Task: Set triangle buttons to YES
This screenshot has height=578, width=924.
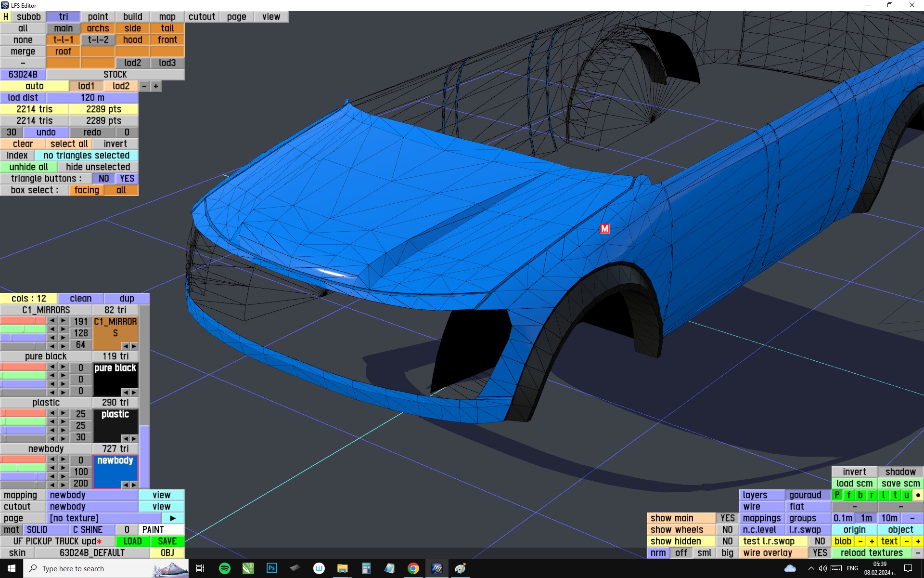Action: click(127, 179)
